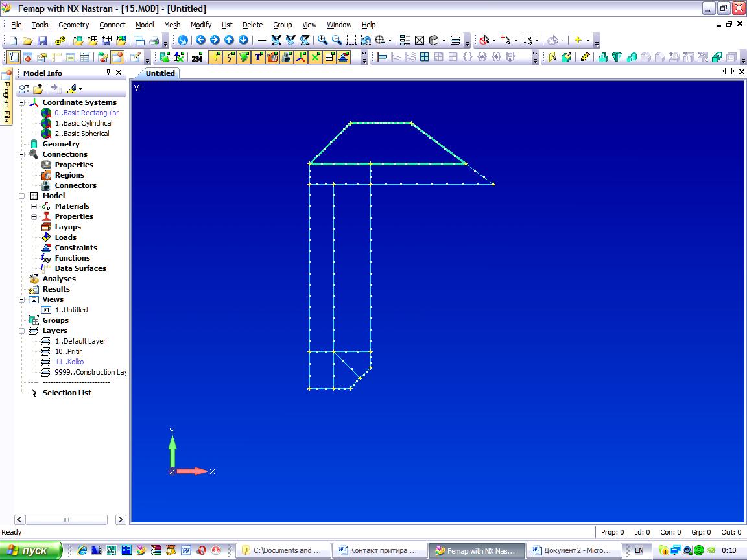Toggle coordinate system visibility icon
This screenshot has width=747, height=560.
point(301,57)
